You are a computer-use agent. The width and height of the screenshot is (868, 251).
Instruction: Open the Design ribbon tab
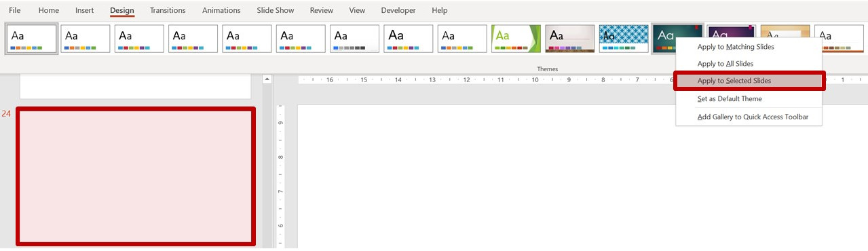(x=122, y=10)
